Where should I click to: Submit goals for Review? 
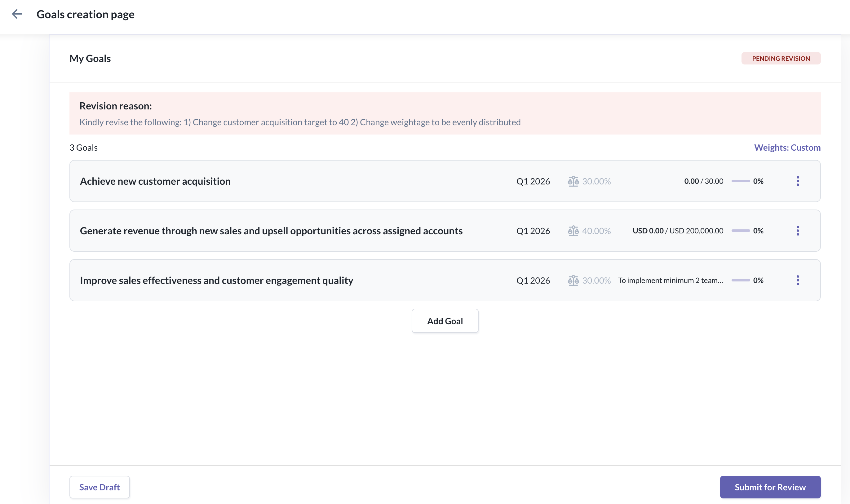point(770,487)
